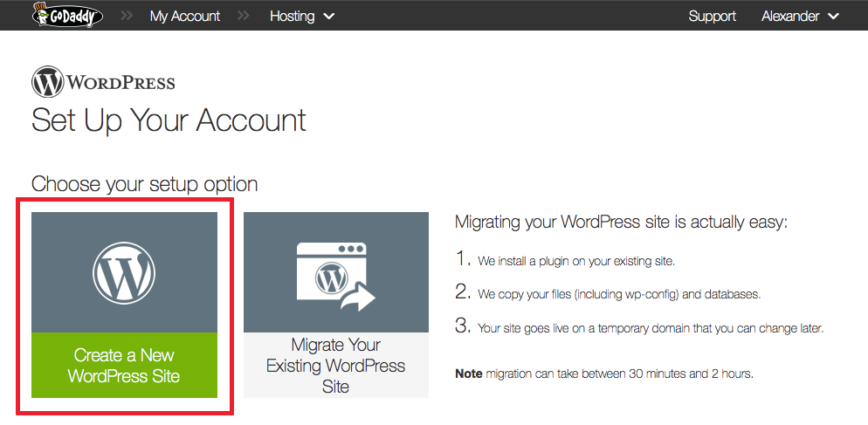Open the Support link

[x=712, y=16]
